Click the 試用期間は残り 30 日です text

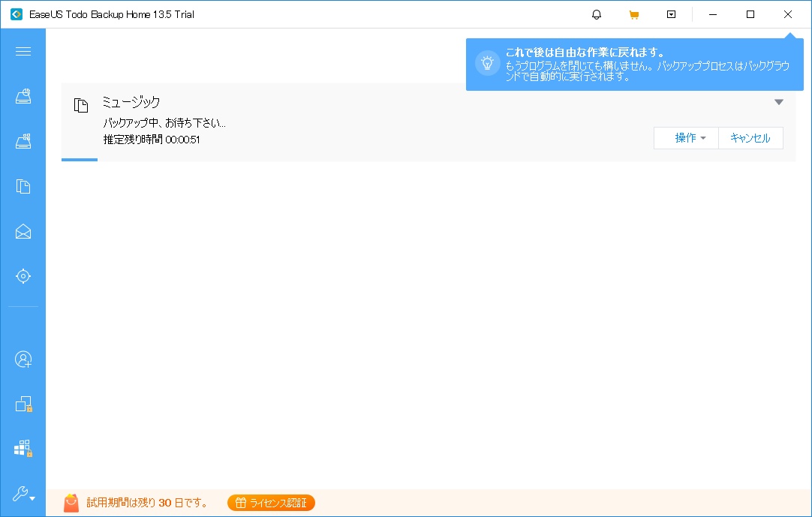point(146,503)
